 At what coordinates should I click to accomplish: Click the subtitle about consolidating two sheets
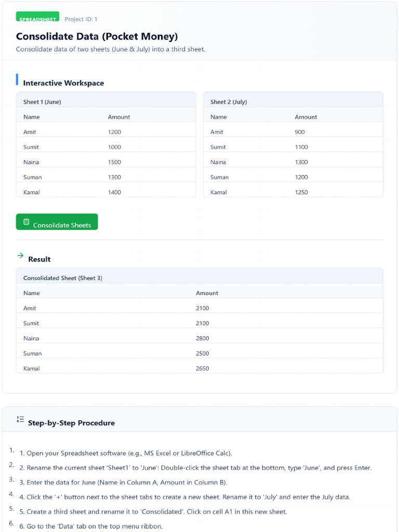pos(111,49)
